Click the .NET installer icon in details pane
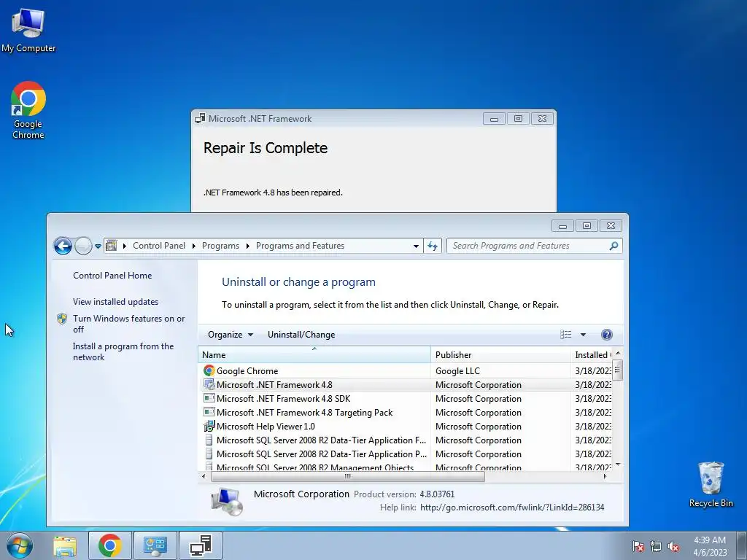This screenshot has height=560, width=747. coord(228,502)
